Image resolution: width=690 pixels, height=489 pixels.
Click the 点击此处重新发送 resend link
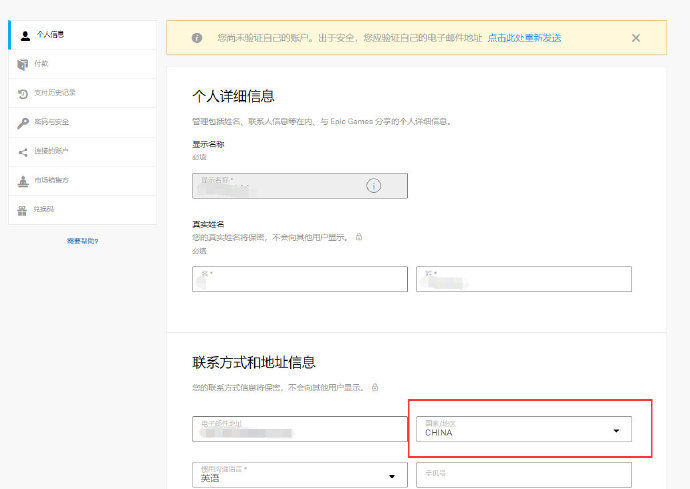click(524, 38)
